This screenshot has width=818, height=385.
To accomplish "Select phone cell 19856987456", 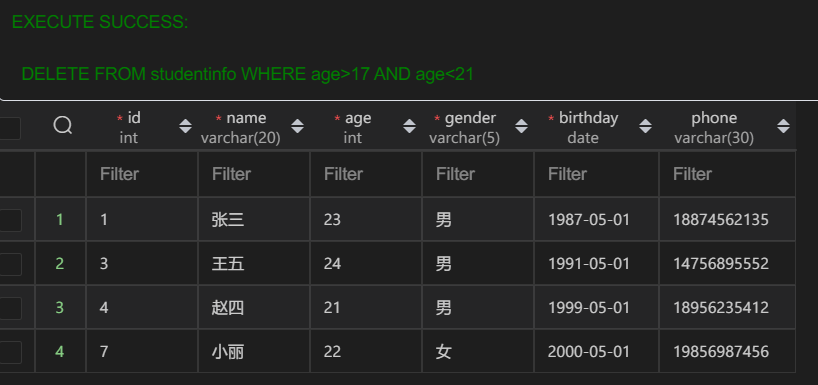I will pos(727,351).
